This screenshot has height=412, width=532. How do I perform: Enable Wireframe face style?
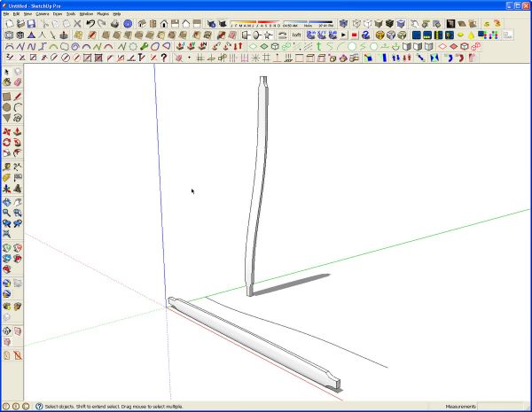[x=356, y=23]
